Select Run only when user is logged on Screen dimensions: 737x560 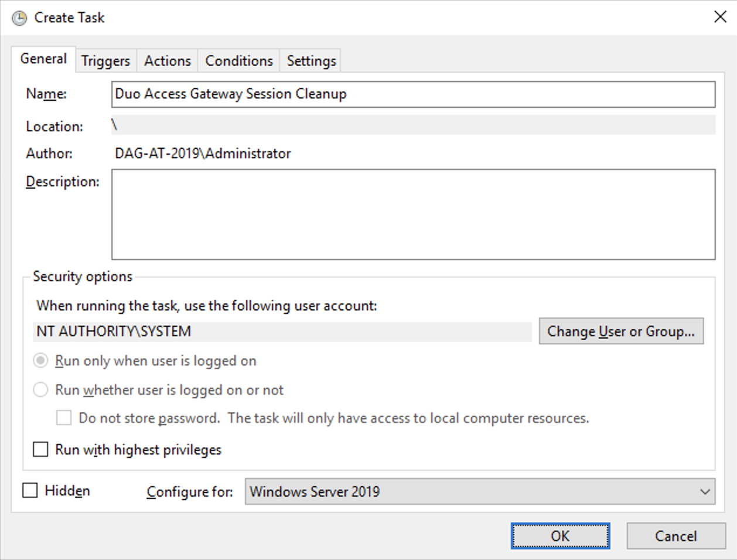40,361
